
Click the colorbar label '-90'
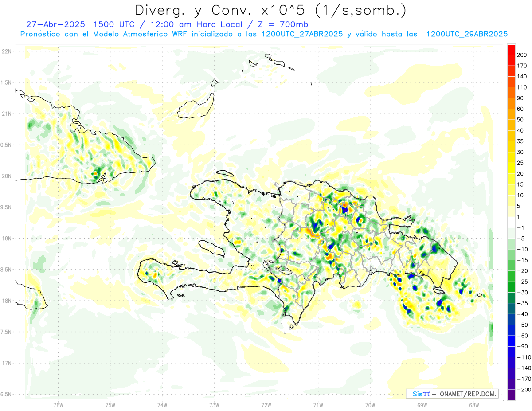click(x=522, y=347)
